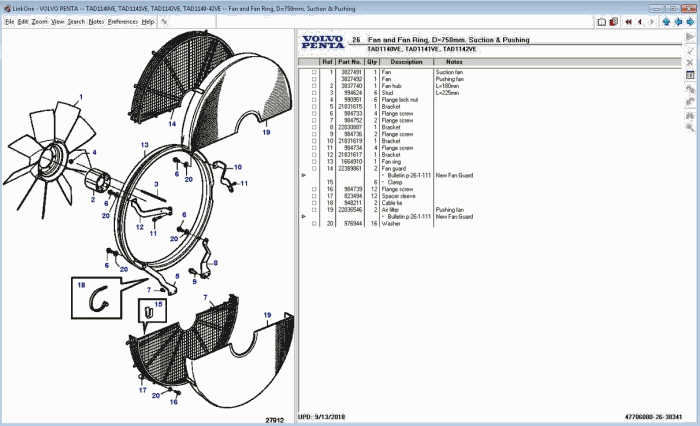The height and width of the screenshot is (426, 700).
Task: Tick the checkbox for part 3827491 Fan
Action: tap(314, 72)
